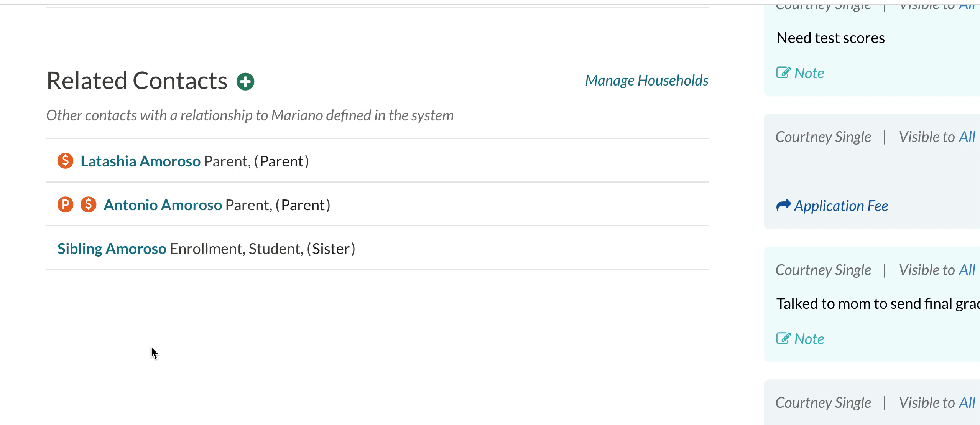Open Manage Households
Screen dimensions: 980x425
tap(646, 81)
